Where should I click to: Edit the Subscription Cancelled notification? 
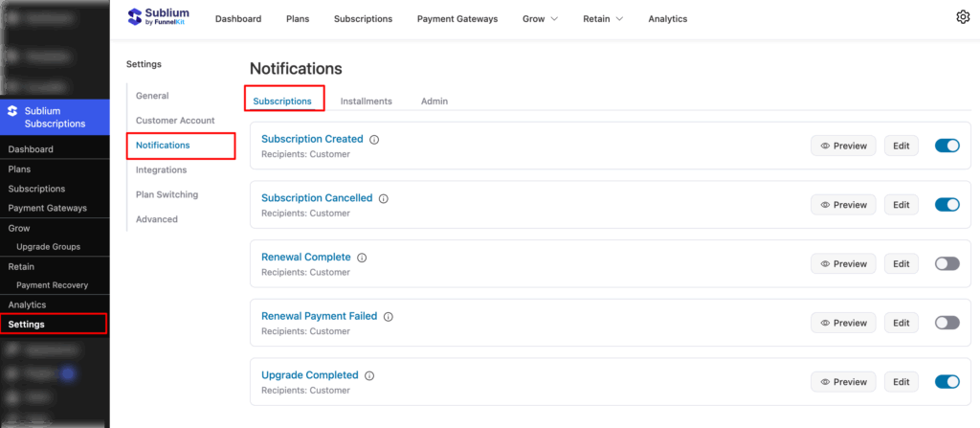pos(902,205)
